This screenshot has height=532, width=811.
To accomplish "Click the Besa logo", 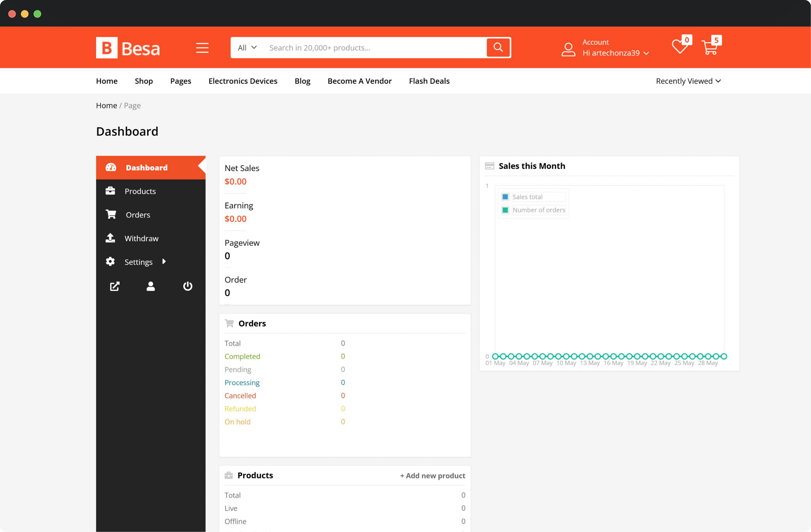I will pyautogui.click(x=128, y=48).
